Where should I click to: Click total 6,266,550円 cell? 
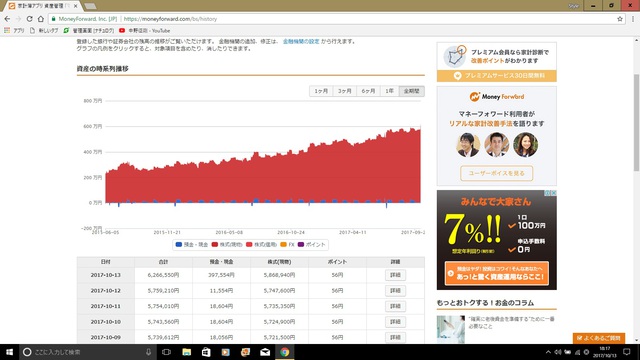point(163,275)
